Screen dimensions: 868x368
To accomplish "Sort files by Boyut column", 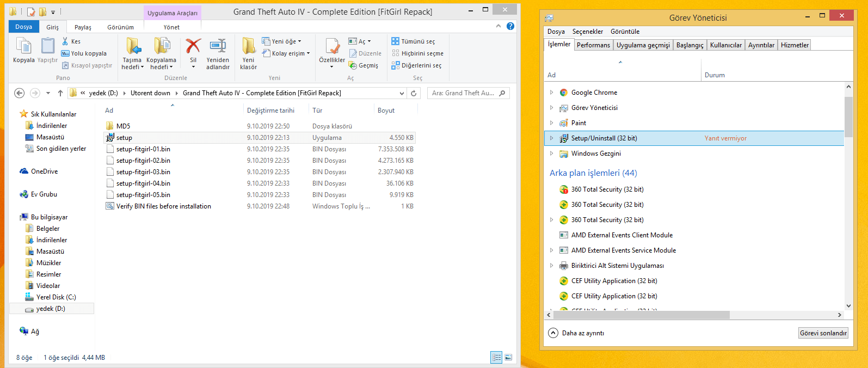I will pos(386,111).
